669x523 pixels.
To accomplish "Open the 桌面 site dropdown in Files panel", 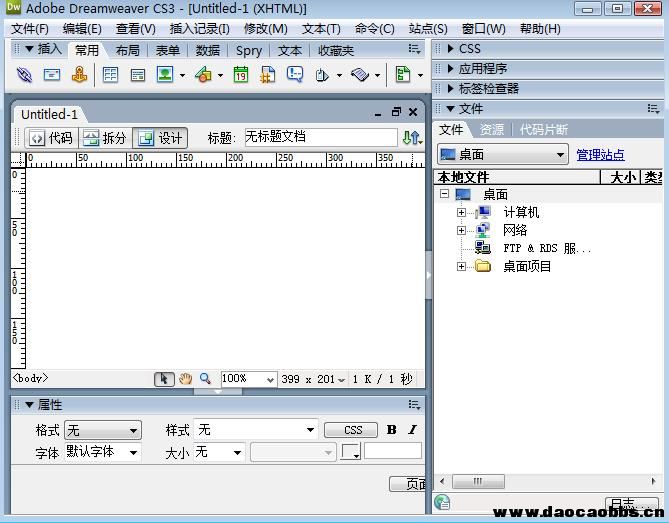I will pyautogui.click(x=503, y=155).
